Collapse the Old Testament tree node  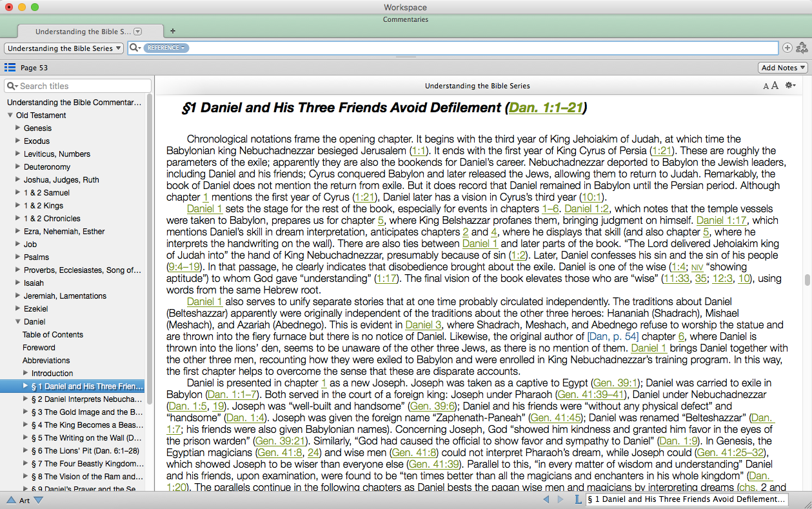tap(10, 115)
